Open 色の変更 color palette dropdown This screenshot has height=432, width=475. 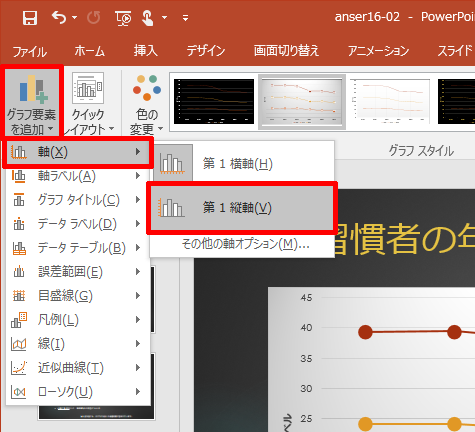point(147,104)
